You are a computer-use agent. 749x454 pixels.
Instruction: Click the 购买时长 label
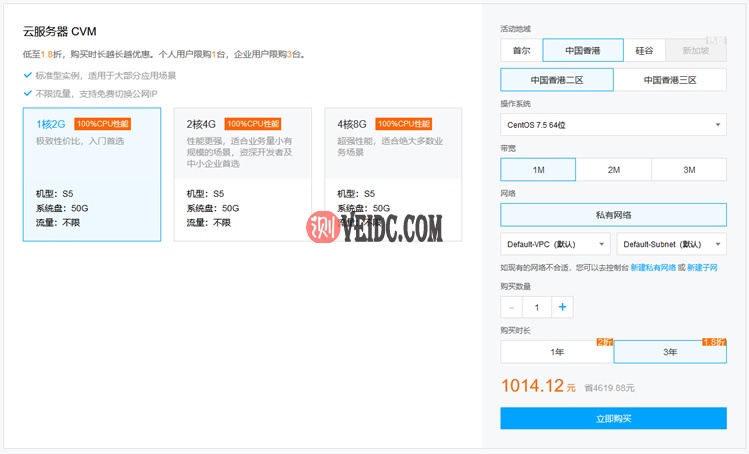point(515,330)
